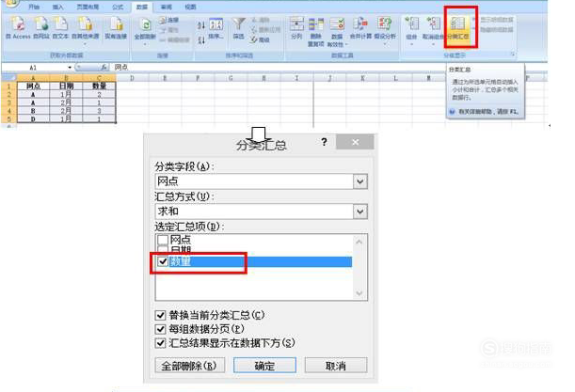
Task: Click the help question mark in dialog
Action: tap(324, 142)
